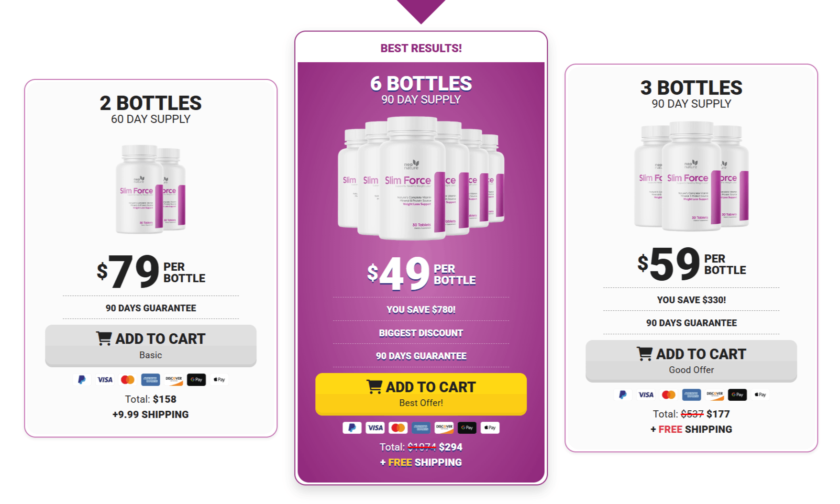Click American Express icon in 6 Bottles card
Screen dimensions: 840x504
click(x=421, y=427)
